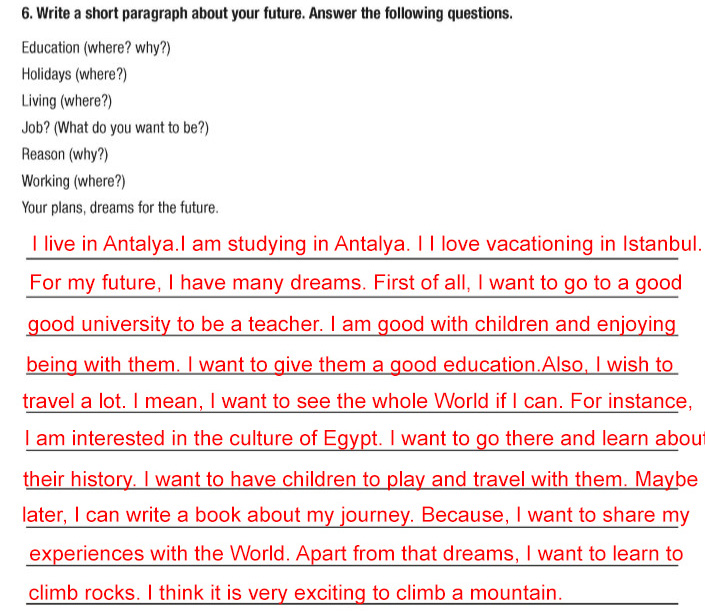Click the Living (where?) prompt line
Image resolution: width=705 pixels, height=611 pixels.
(x=67, y=101)
